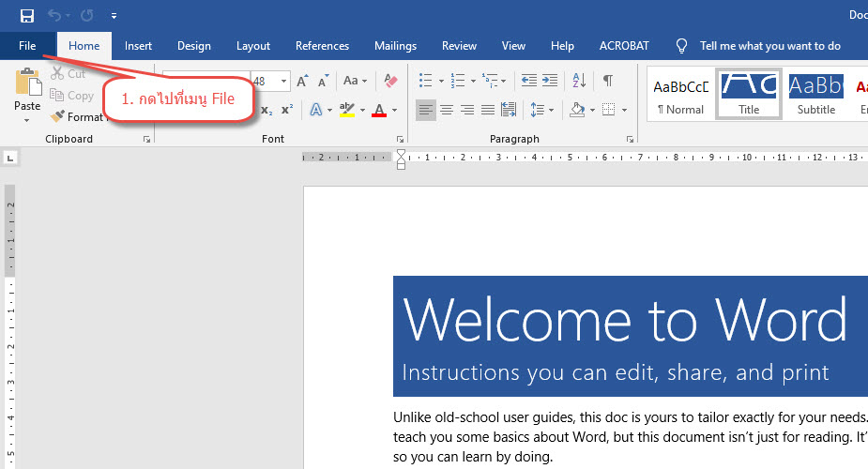Click the Paste clipboard icon

click(27, 82)
